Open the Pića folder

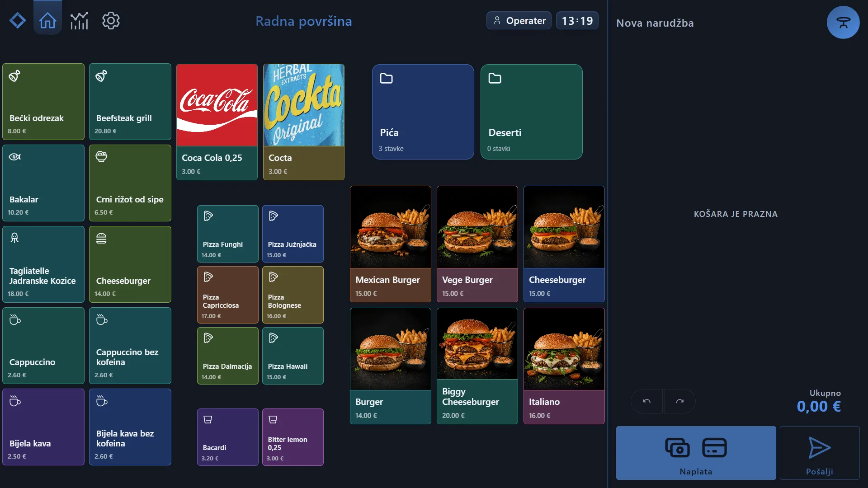(423, 112)
